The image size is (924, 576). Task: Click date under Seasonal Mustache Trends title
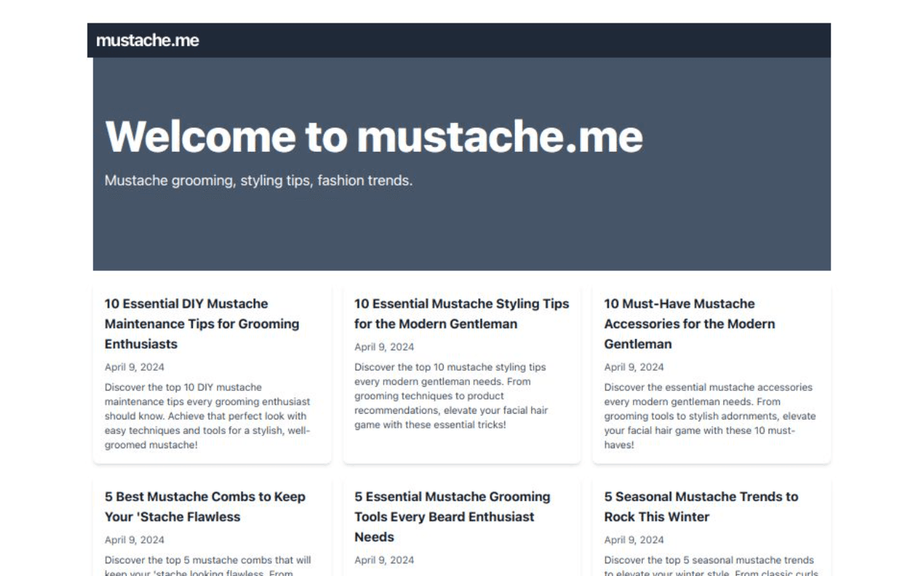click(634, 540)
